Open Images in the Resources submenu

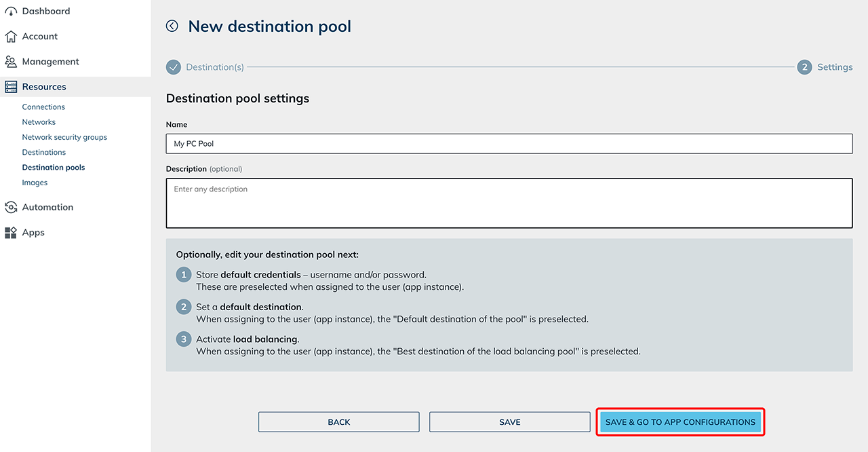[x=35, y=183]
